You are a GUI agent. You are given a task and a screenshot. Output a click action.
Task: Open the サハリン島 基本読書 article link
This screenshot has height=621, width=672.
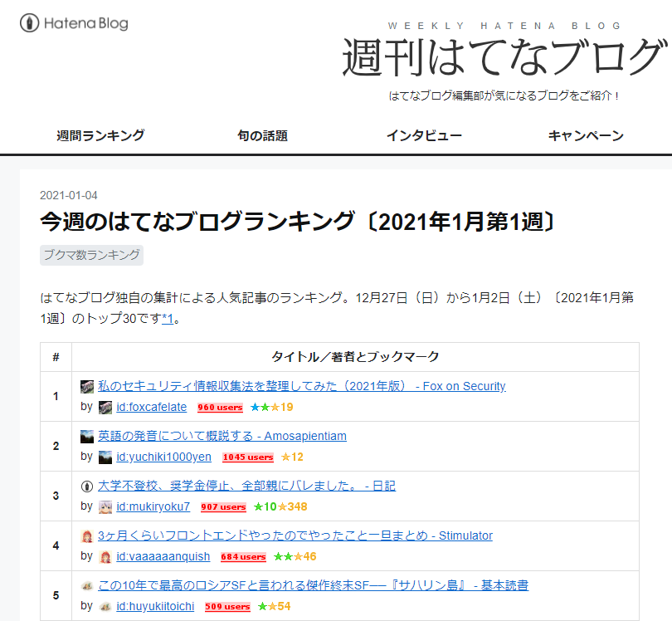[x=314, y=585]
